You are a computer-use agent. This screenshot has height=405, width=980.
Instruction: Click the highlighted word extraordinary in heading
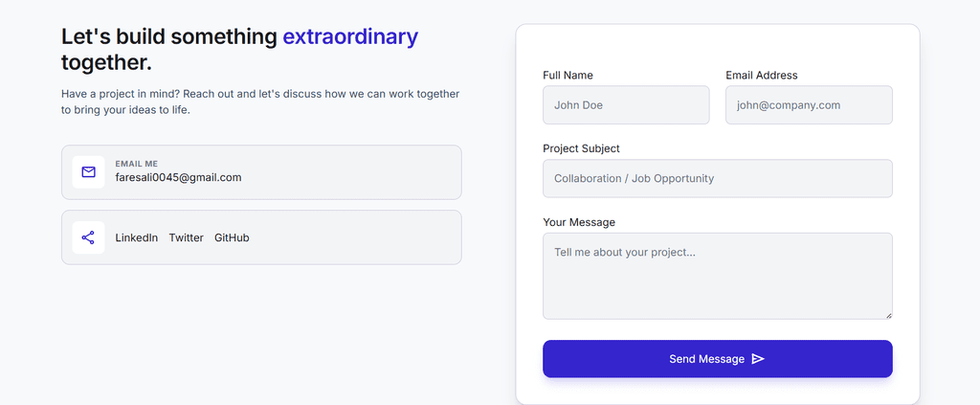(350, 37)
